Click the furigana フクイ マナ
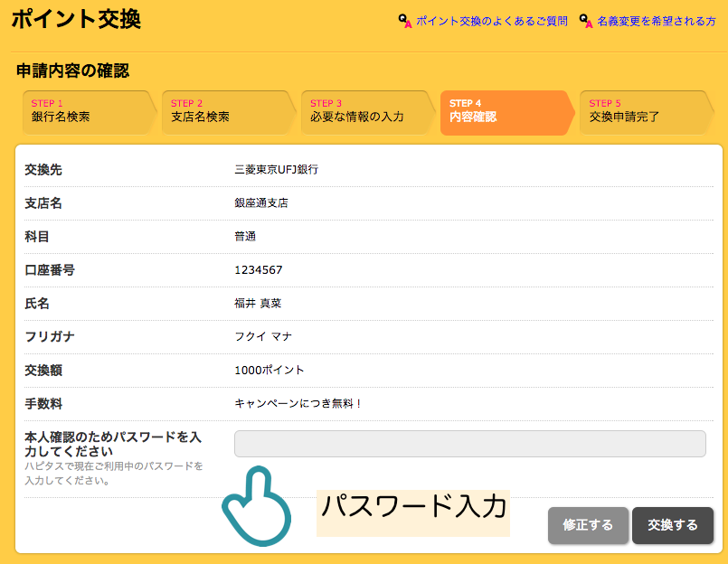The image size is (728, 564). click(263, 336)
